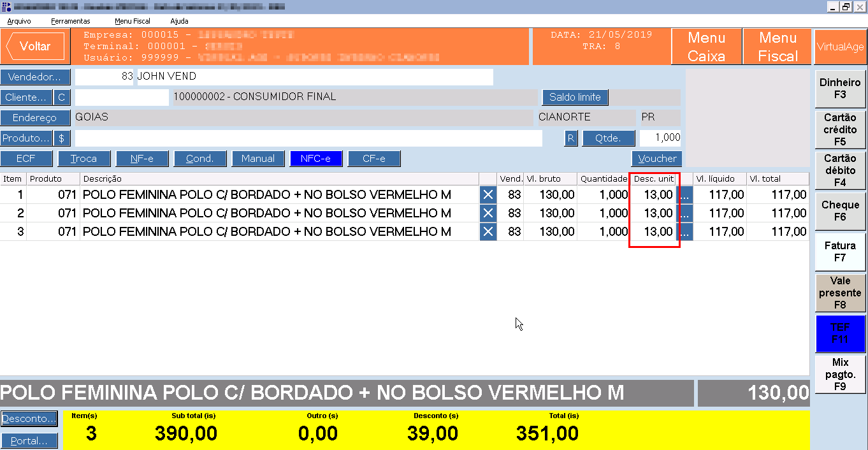Click the R button beside Qtde.
Screen dimensions: 868x450
point(571,138)
